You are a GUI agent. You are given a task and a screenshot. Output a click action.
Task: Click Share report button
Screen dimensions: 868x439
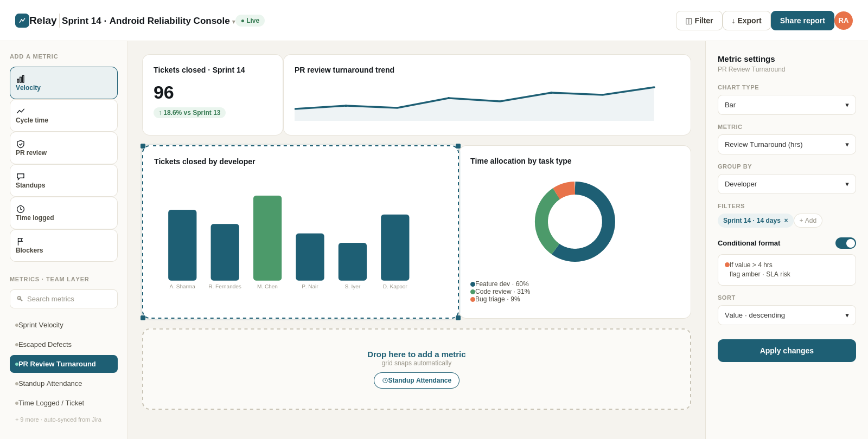[802, 21]
